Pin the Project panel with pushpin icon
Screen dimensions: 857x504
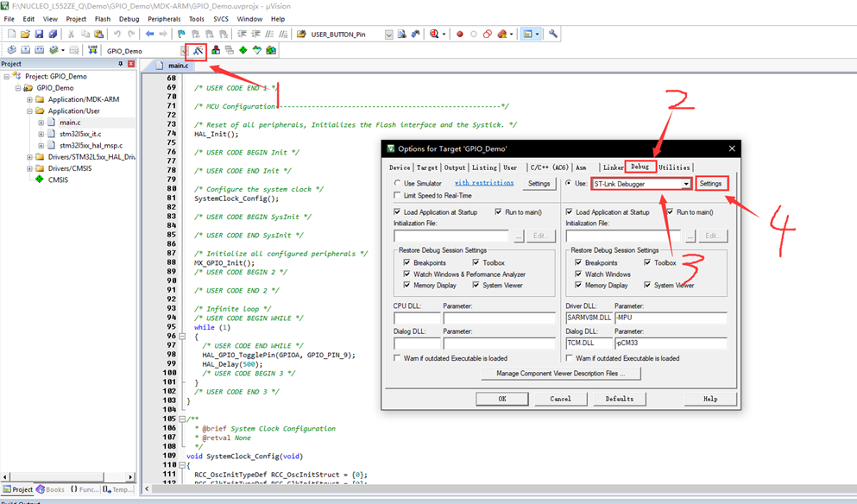(x=120, y=64)
